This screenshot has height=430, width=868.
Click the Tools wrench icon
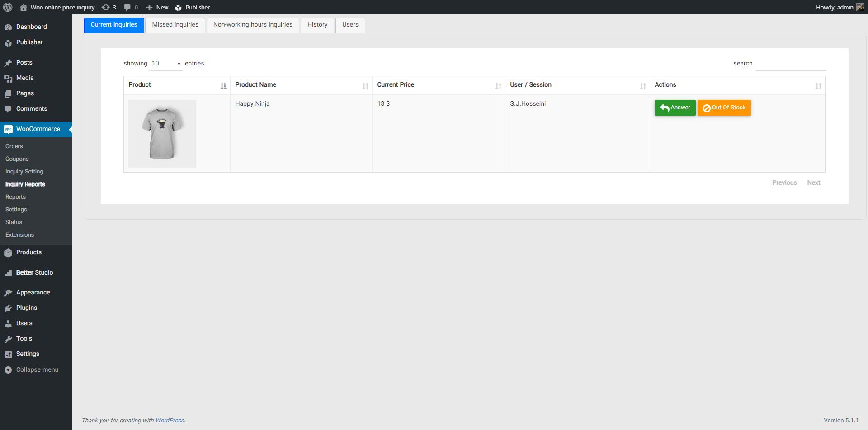8,339
